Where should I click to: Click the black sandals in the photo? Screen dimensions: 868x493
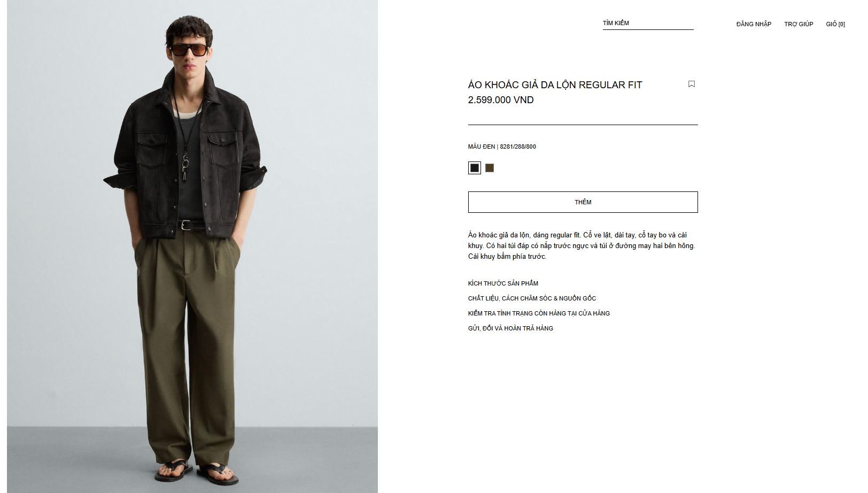coord(196,471)
